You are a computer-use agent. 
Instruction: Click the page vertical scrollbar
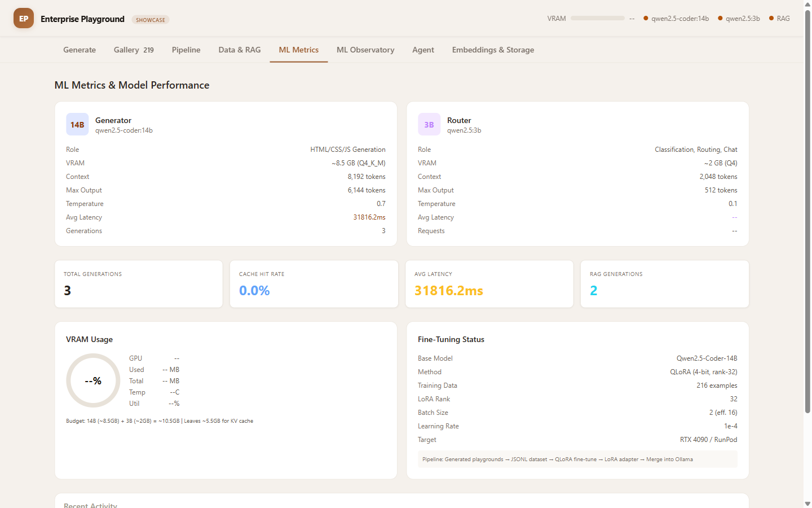click(807, 226)
